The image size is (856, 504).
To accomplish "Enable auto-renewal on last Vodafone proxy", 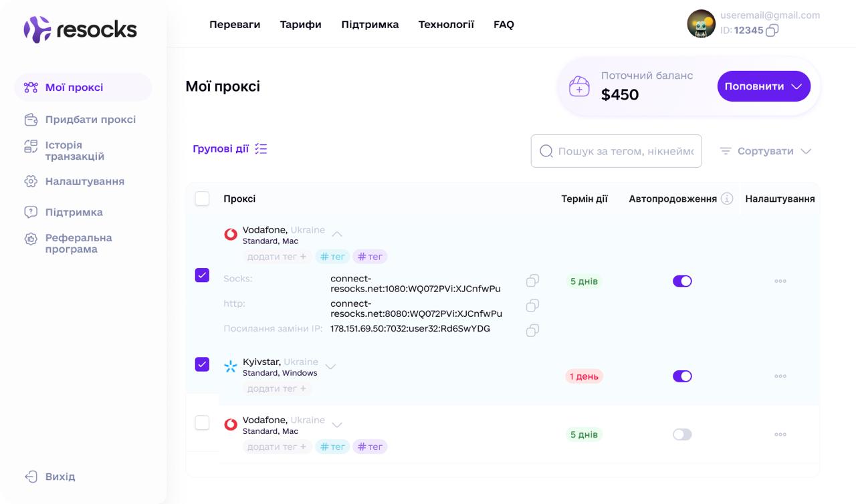I will [682, 434].
